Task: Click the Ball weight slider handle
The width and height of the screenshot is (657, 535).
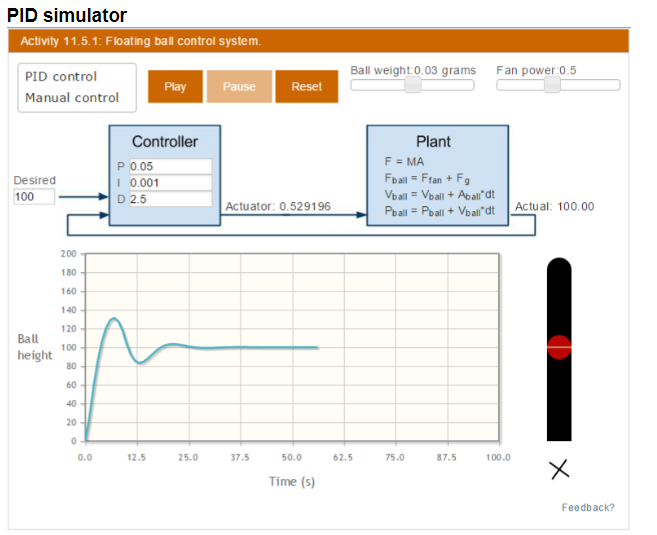Action: click(411, 86)
